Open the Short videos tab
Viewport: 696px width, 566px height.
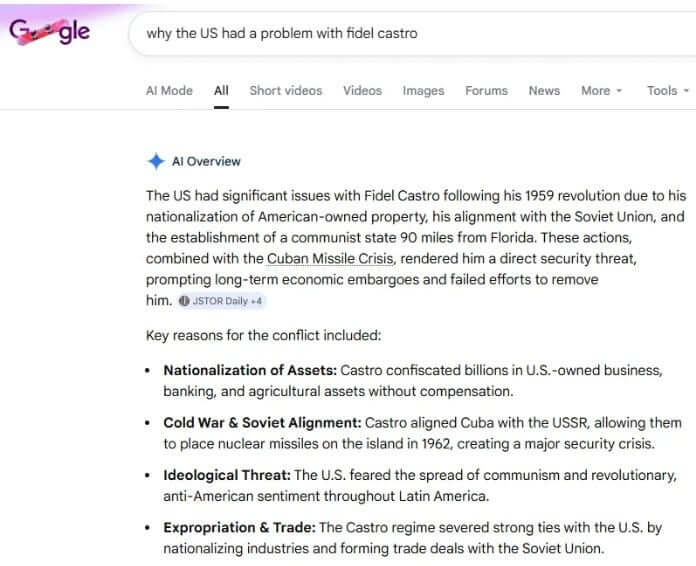(286, 90)
